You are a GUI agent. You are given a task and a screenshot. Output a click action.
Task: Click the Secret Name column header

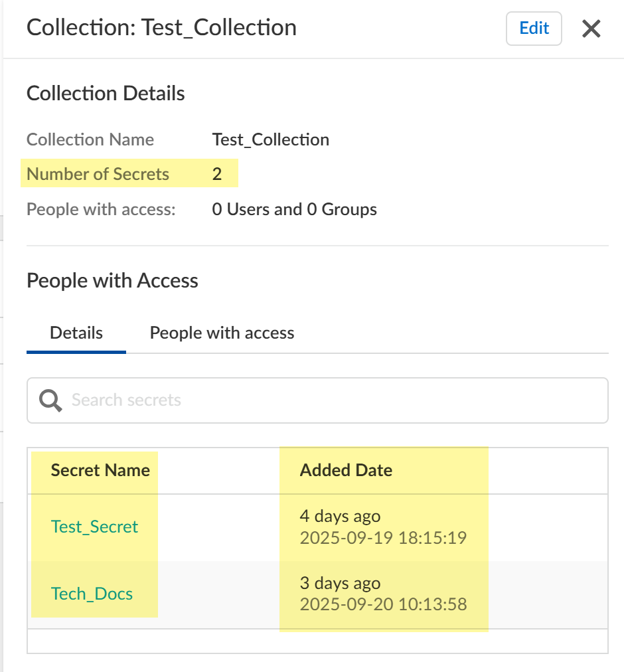100,471
